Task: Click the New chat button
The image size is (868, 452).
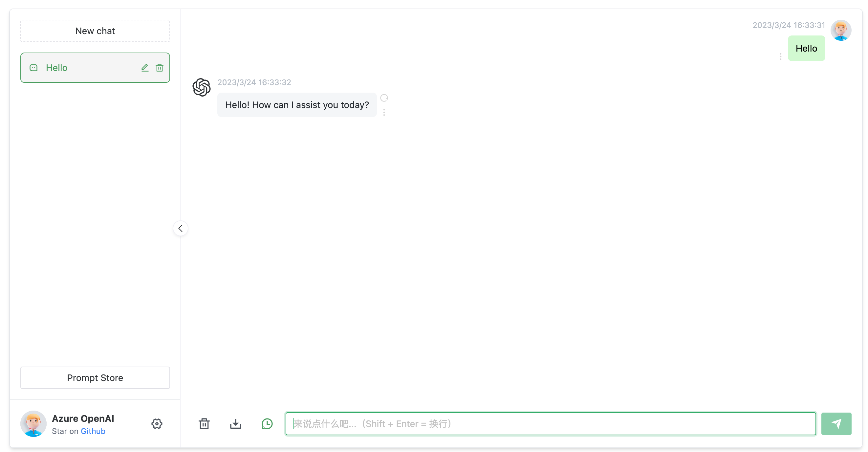Action: click(x=95, y=31)
